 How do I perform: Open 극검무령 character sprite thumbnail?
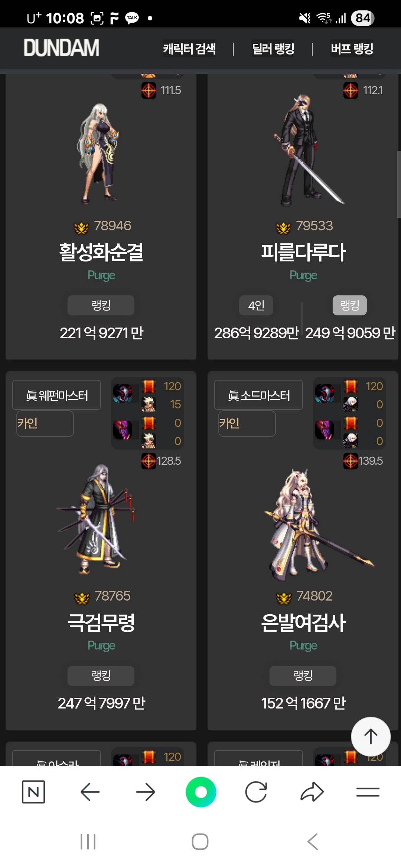click(x=97, y=519)
